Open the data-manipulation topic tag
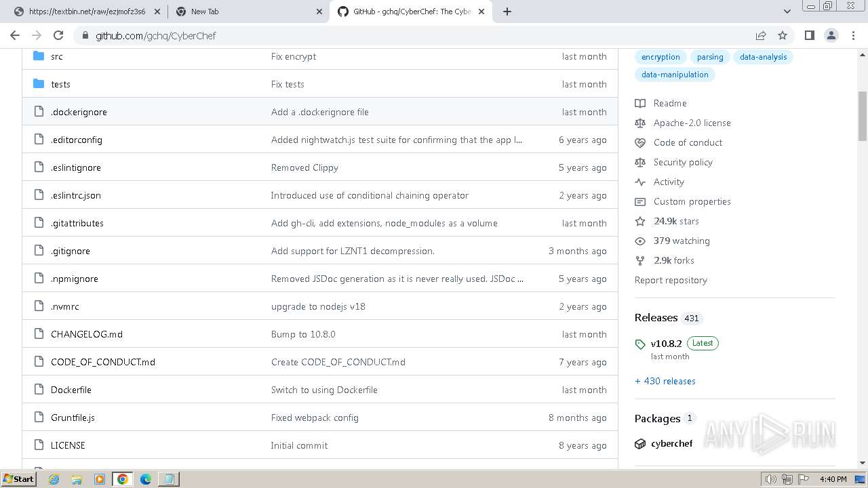The height and width of the screenshot is (488, 868). click(x=675, y=75)
